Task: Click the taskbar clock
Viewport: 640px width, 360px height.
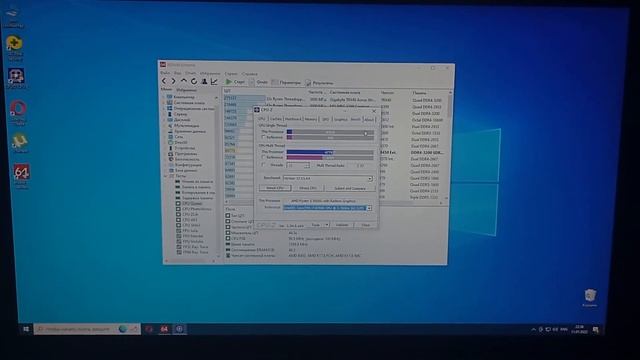Action: [x=579, y=329]
